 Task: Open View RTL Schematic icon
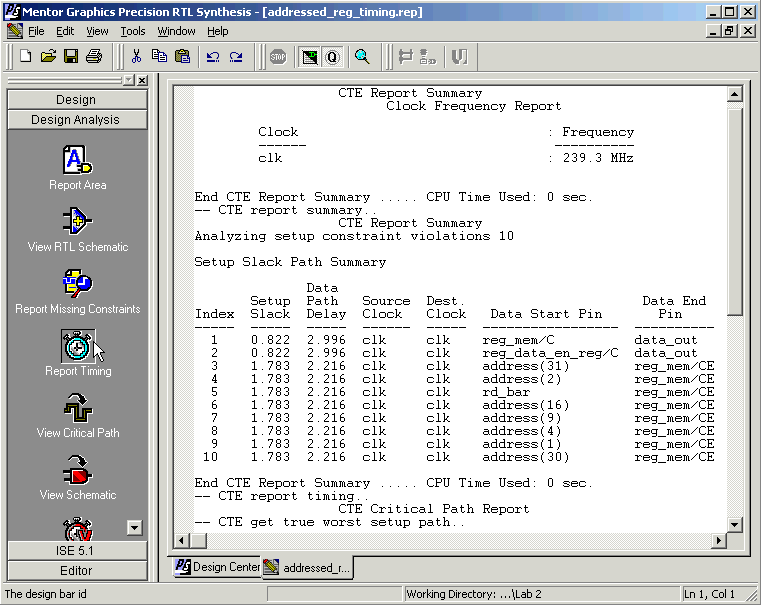coord(78,230)
